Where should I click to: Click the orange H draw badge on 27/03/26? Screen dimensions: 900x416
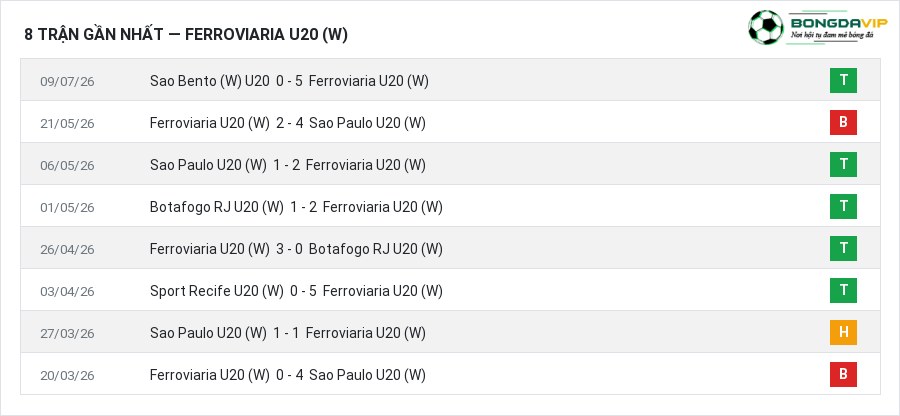coord(843,332)
